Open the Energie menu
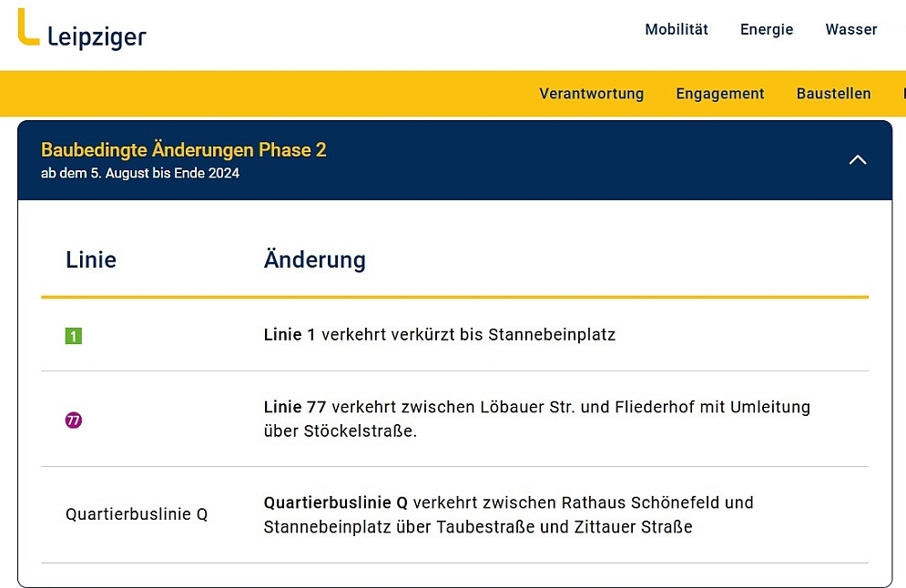Screen dimensions: 906x588 pos(767,29)
